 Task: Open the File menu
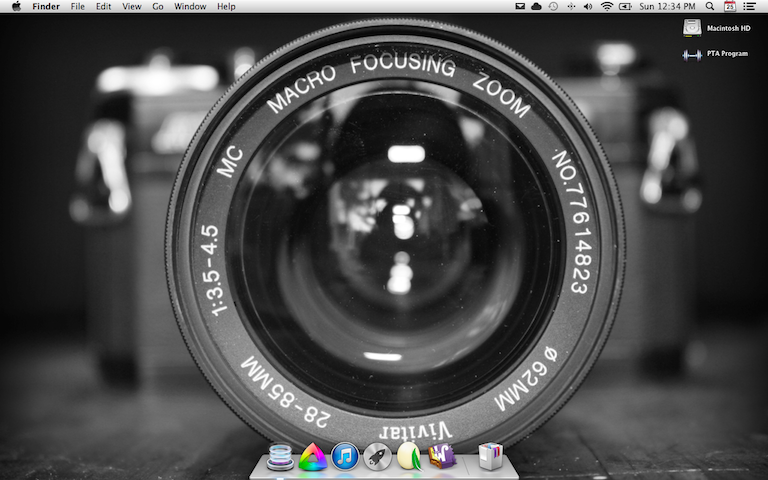coord(77,6)
